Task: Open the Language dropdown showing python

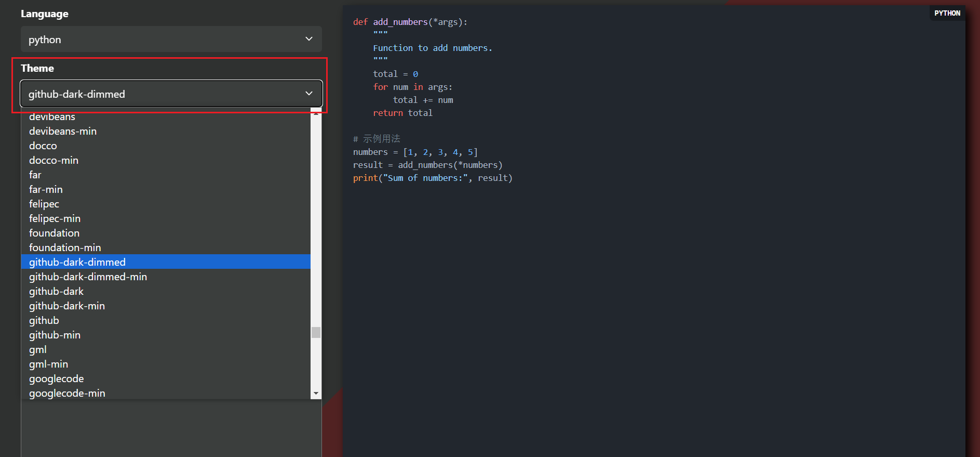Action: point(170,40)
